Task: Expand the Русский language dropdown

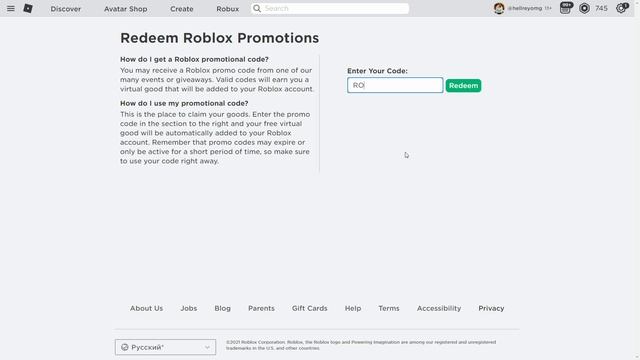Action: (165, 347)
